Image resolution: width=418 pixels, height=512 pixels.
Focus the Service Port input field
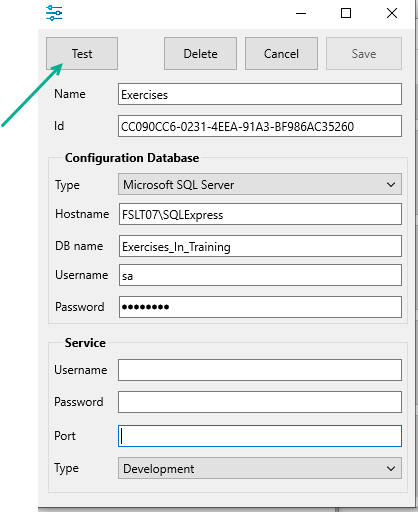pyautogui.click(x=260, y=436)
